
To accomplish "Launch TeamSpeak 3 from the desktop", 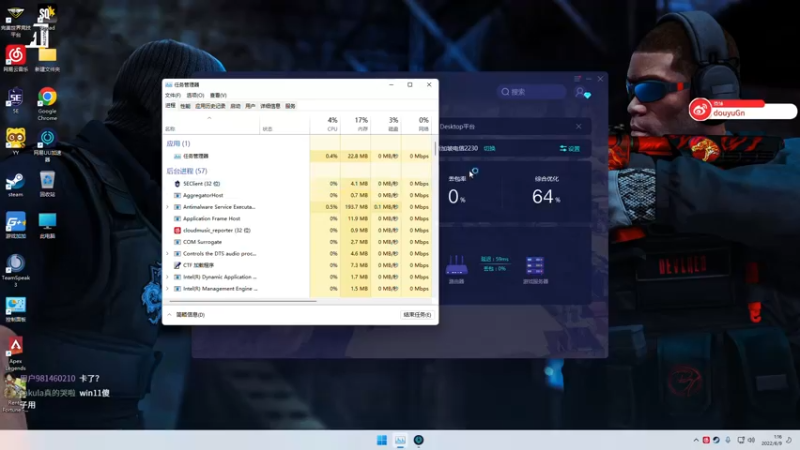I will click(15, 270).
